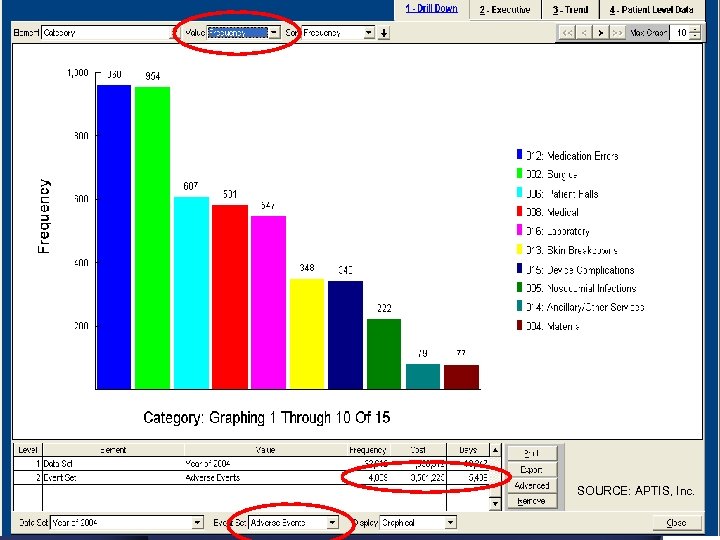Click the Skin Breakdowns legend label
The image size is (720, 540).
572,250
